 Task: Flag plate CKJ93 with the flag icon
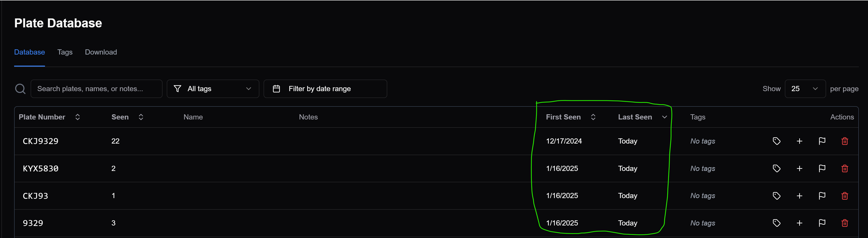[822, 196]
